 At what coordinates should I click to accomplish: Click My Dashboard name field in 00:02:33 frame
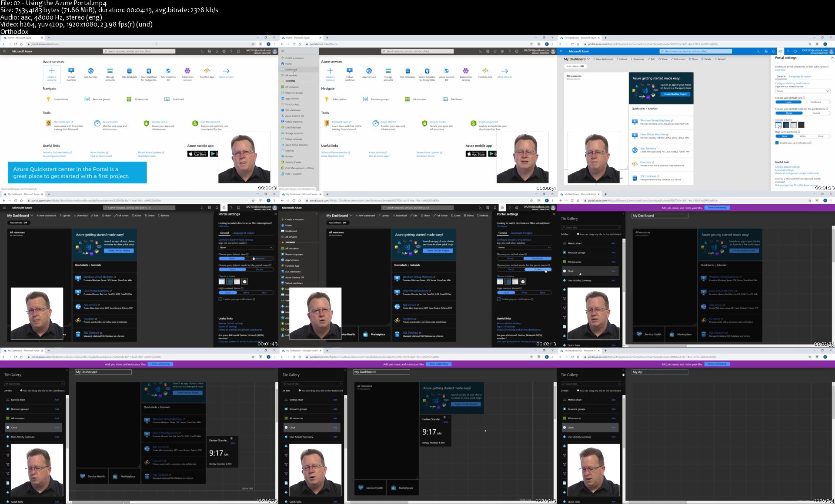(660, 216)
